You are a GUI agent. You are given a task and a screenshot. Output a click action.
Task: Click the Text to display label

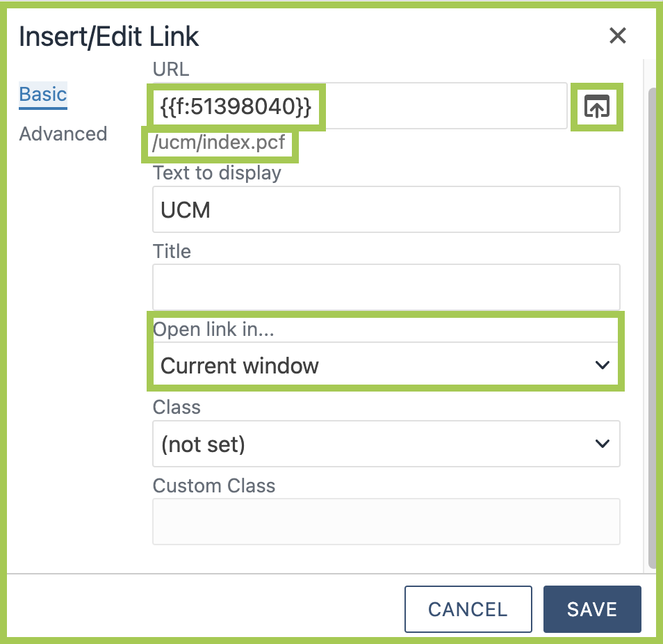217,172
